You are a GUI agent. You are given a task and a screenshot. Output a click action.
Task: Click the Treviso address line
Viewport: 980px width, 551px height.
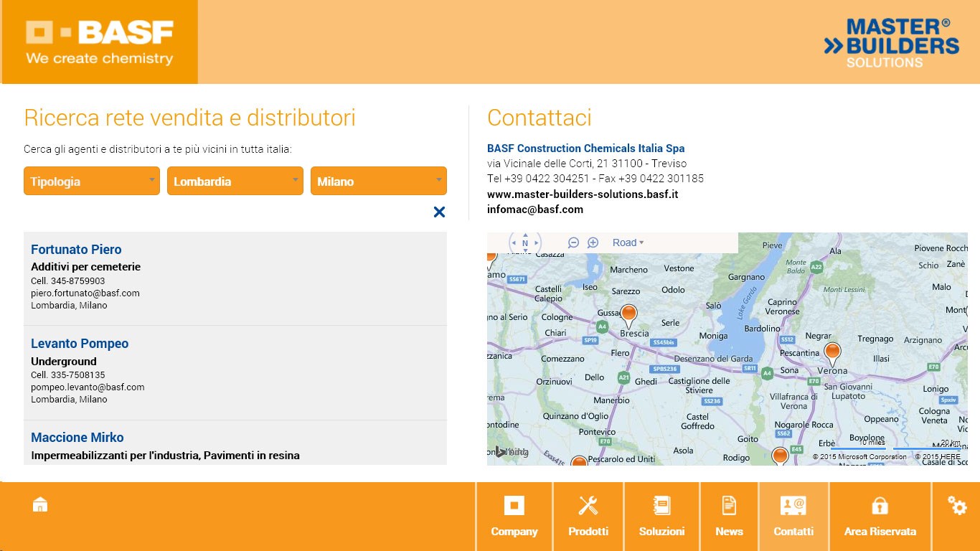coord(587,164)
